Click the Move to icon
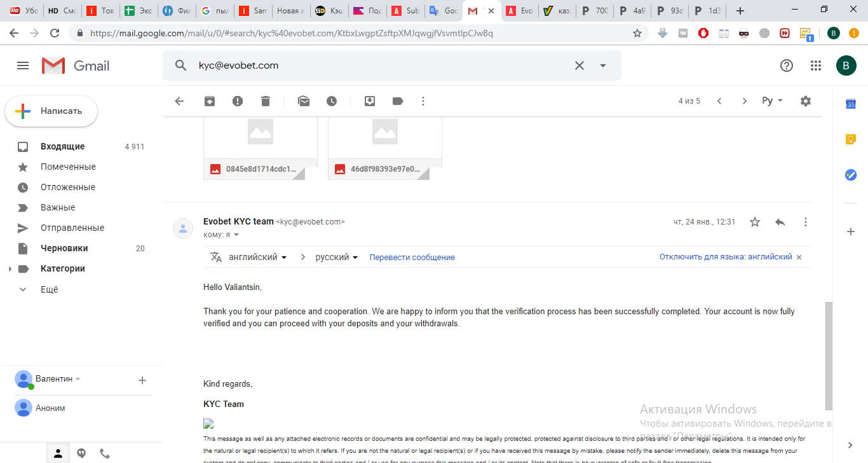This screenshot has height=463, width=868. click(370, 101)
